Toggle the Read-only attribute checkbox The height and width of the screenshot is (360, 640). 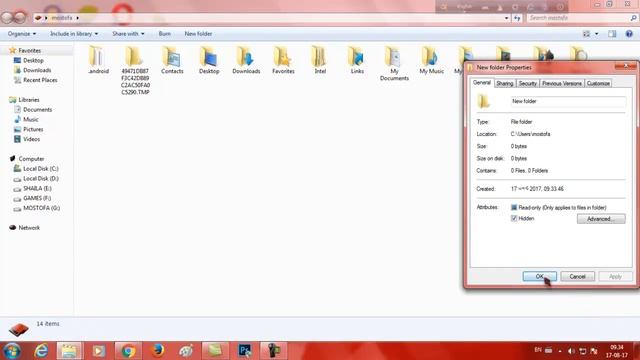[x=514, y=207]
